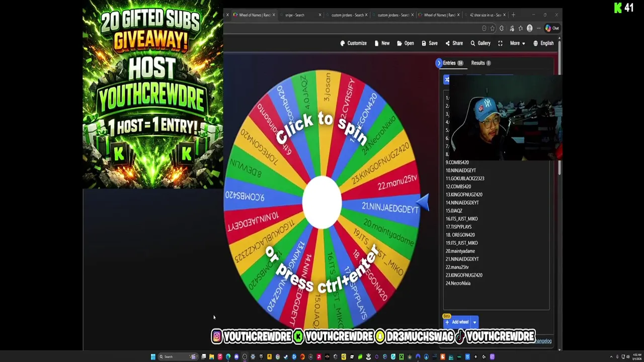The height and width of the screenshot is (362, 644).
Task: Open File Explorer from the taskbar
Action: [212, 357]
